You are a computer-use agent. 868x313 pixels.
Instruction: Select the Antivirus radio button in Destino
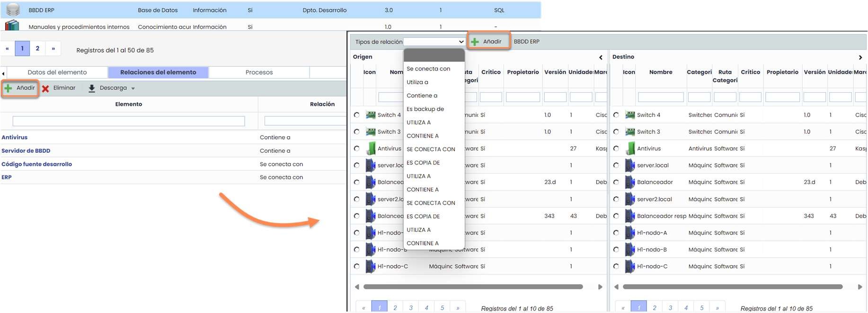pyautogui.click(x=616, y=148)
